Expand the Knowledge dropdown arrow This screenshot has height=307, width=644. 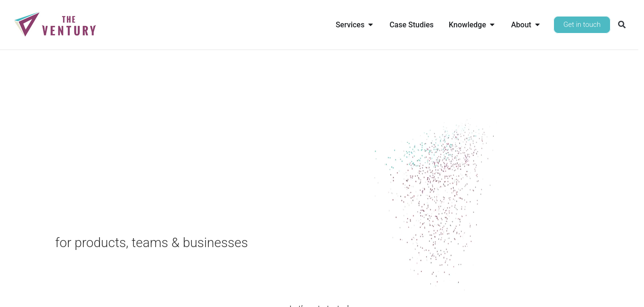pyautogui.click(x=492, y=25)
